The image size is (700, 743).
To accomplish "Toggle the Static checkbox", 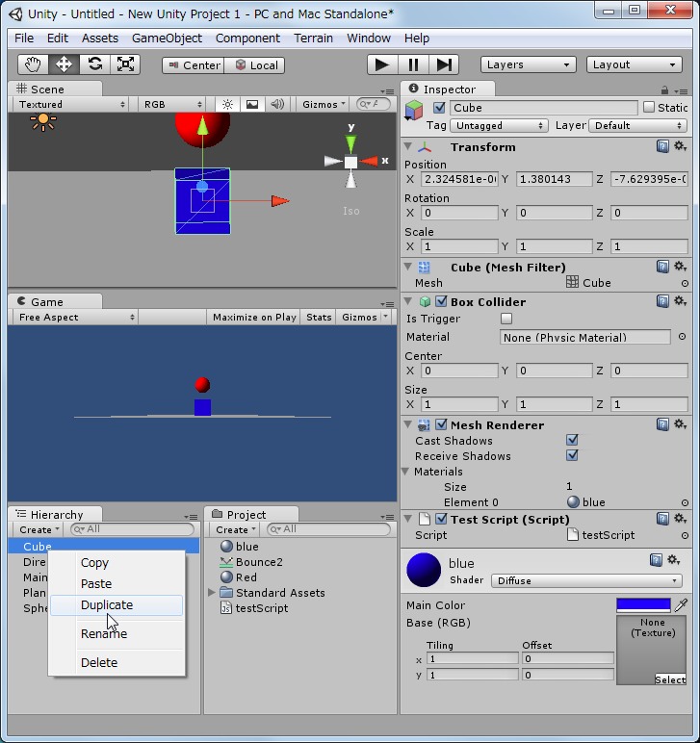I will click(x=649, y=108).
